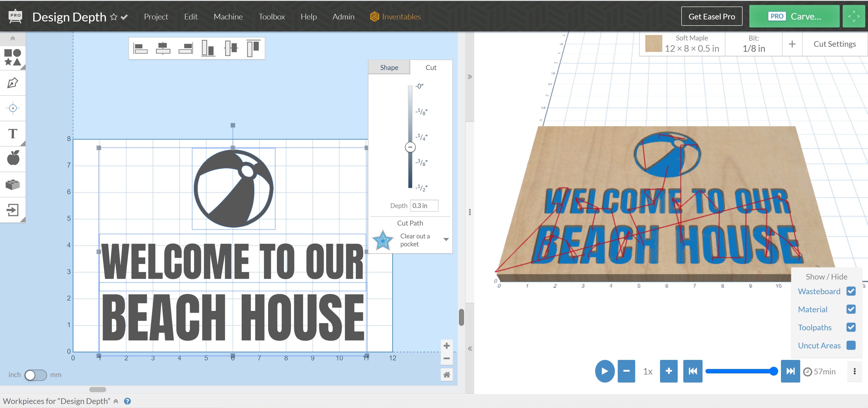Open the Apps brick icon
The image size is (868, 408).
coord(12,184)
